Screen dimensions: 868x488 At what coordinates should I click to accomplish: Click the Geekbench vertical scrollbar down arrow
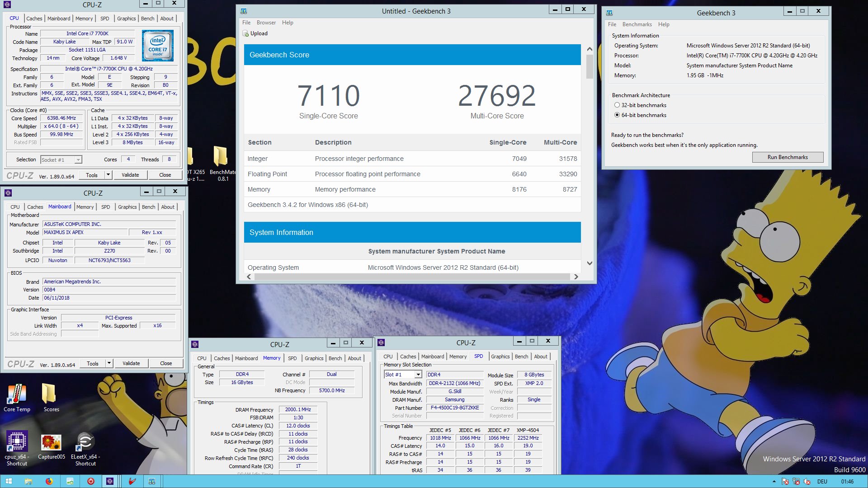[x=590, y=263]
